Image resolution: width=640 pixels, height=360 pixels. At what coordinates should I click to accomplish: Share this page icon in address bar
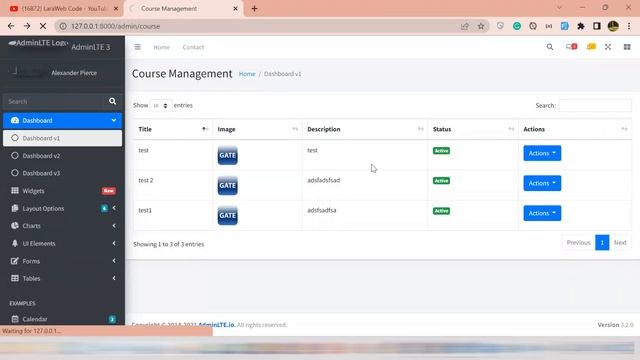[464, 26]
